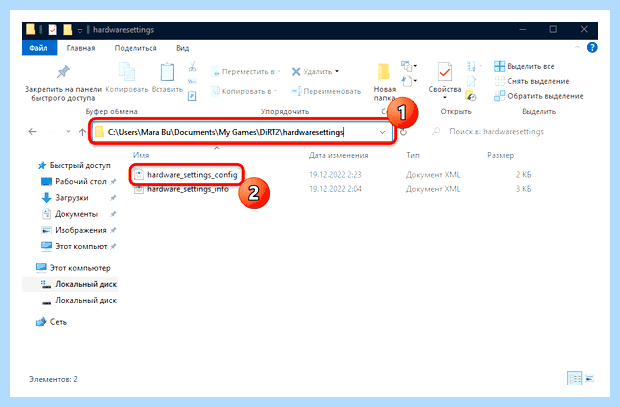Open the Вид ribbon tab
620x407 pixels.
[x=182, y=48]
